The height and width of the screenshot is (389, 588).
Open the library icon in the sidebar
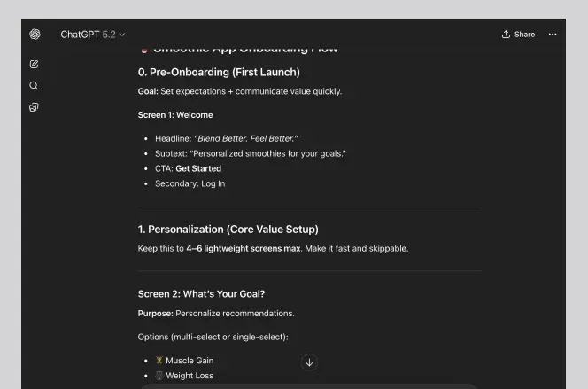(34, 107)
